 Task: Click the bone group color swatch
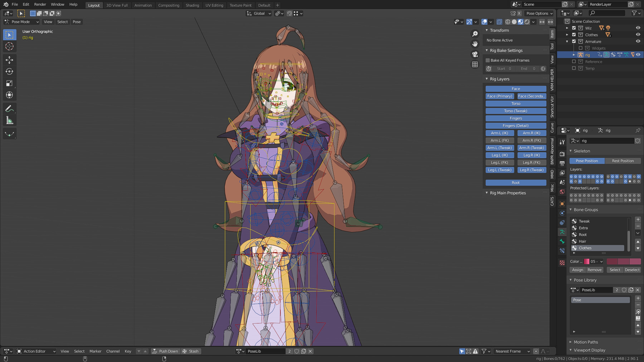pyautogui.click(x=623, y=262)
